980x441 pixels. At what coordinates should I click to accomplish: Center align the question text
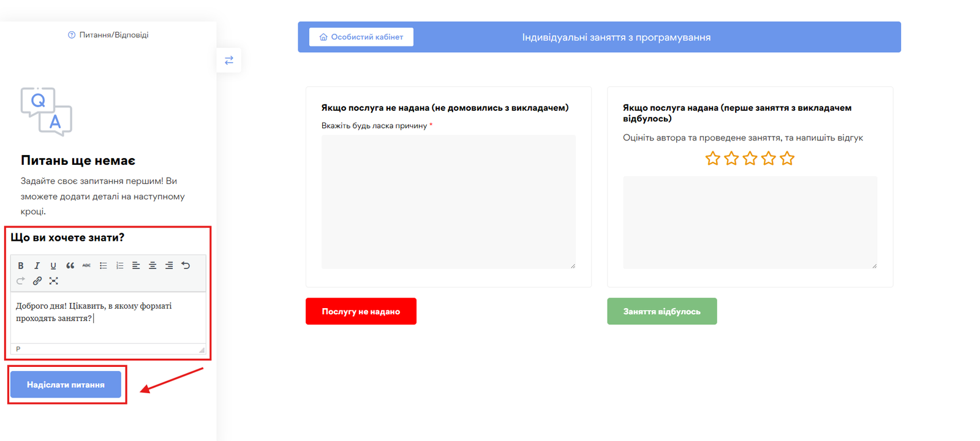tap(153, 266)
